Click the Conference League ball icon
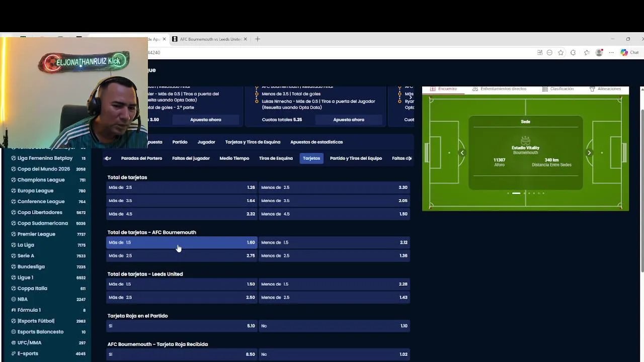The width and height of the screenshot is (644, 362). (14, 202)
